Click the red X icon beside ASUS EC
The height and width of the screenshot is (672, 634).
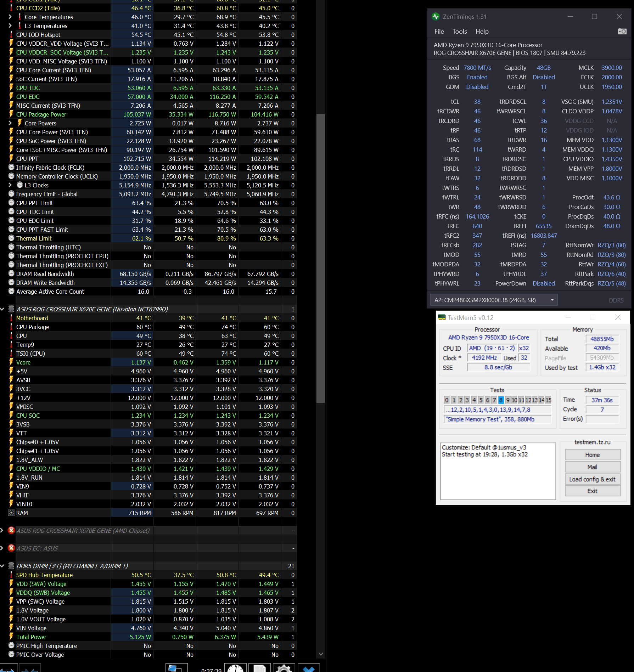click(11, 548)
